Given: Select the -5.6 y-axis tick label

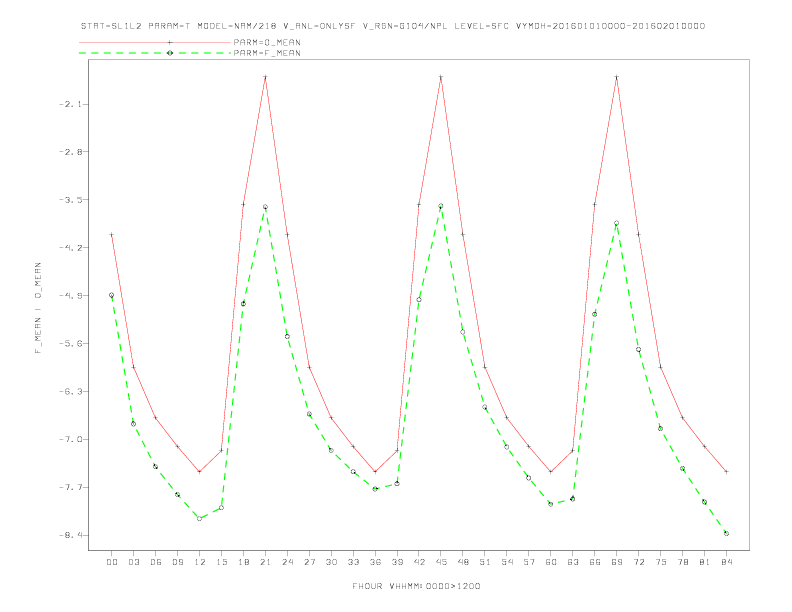Looking at the screenshot, I should (70, 343).
